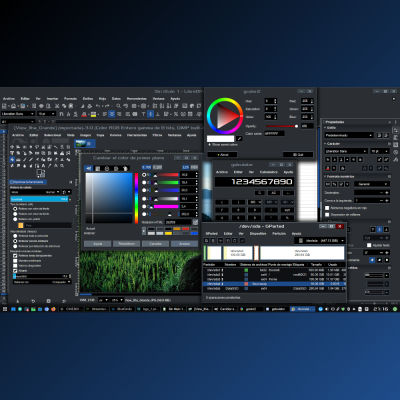Toggle 'Rellenar áreas transparentes' checkbox
This screenshot has height=400, width=400.
(x=15, y=256)
